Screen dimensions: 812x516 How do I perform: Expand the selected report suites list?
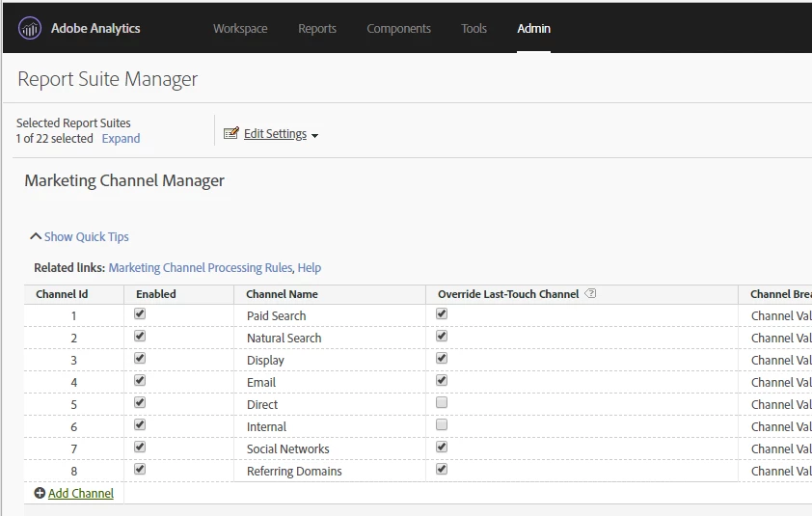(x=121, y=139)
